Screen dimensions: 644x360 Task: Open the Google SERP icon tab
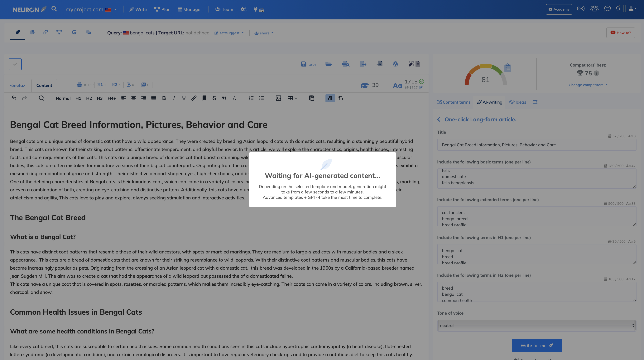[x=74, y=32]
